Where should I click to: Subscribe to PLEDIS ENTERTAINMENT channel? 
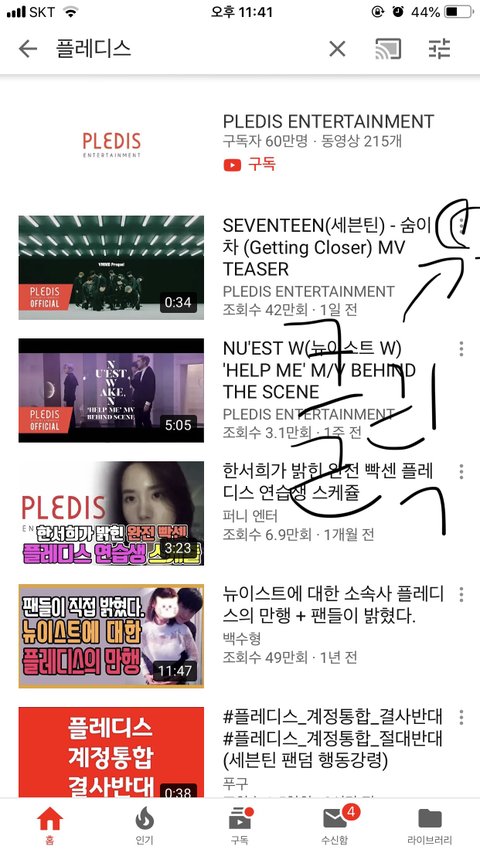249,164
